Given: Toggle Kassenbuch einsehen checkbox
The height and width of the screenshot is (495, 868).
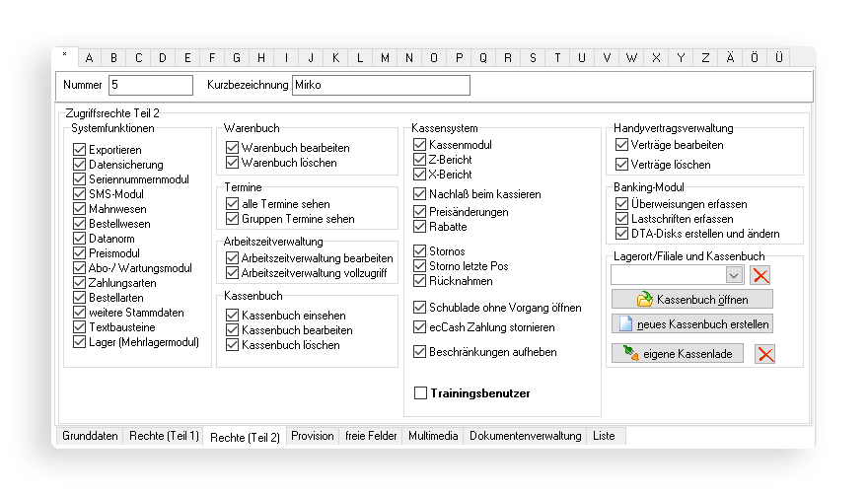Looking at the screenshot, I should (x=232, y=316).
